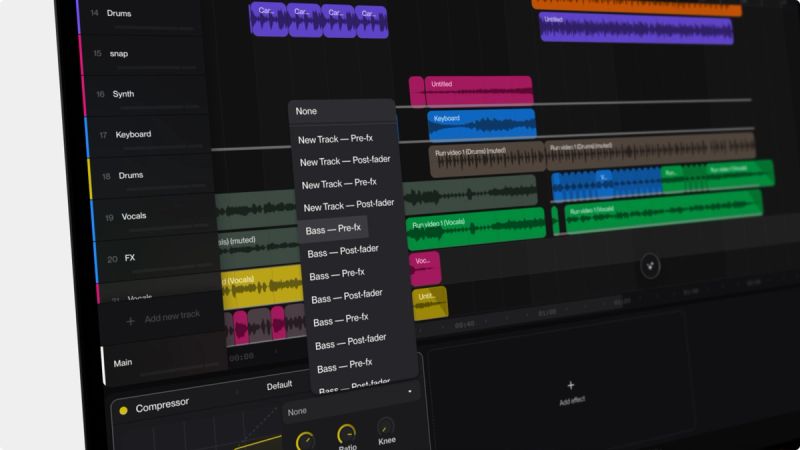Viewport: 800px width, 450px height.
Task: Choose None in the routing menu
Action: [x=342, y=111]
